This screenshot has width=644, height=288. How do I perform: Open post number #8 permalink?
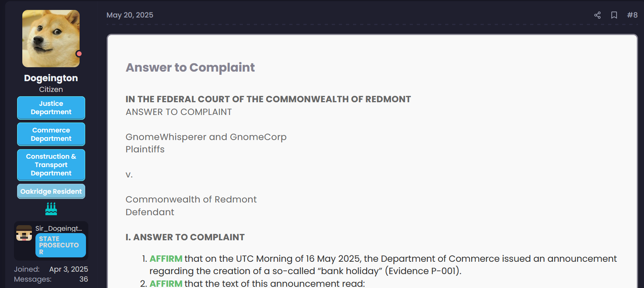click(x=632, y=15)
